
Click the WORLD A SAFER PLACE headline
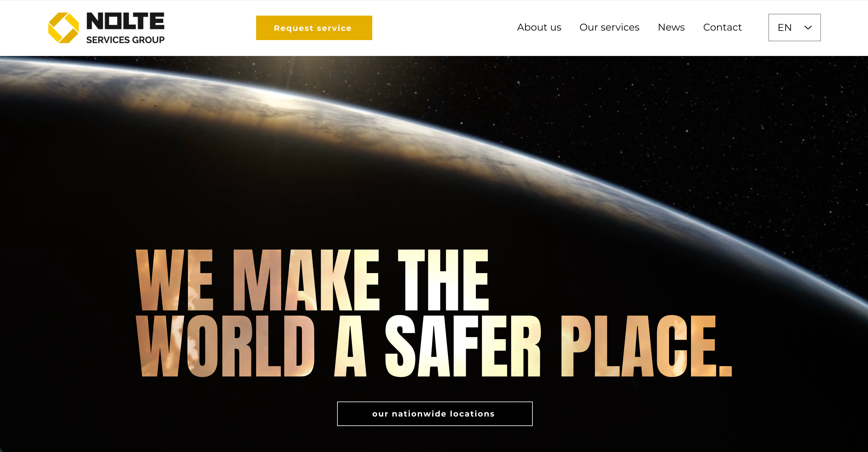pyautogui.click(x=434, y=346)
